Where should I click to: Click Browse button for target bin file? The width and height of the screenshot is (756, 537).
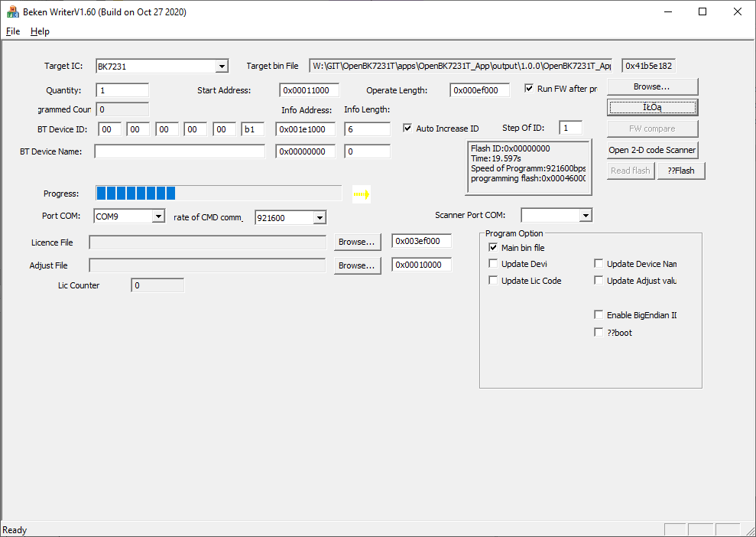click(652, 87)
